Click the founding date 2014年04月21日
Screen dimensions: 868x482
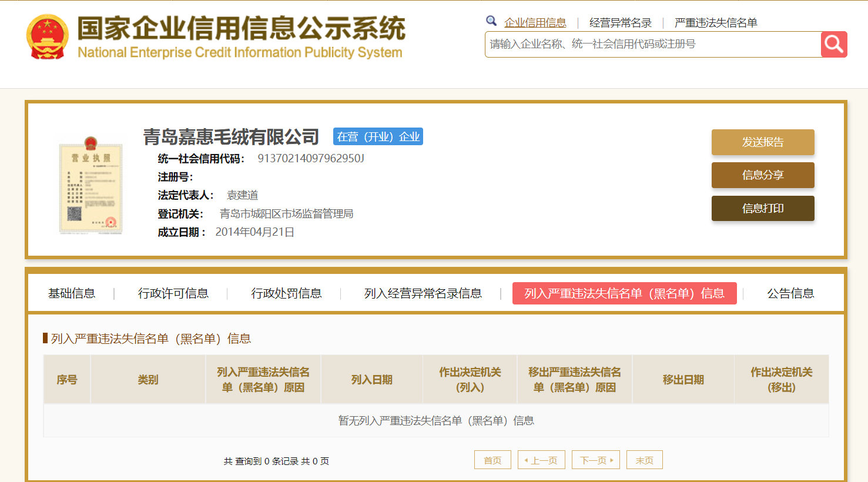point(255,232)
